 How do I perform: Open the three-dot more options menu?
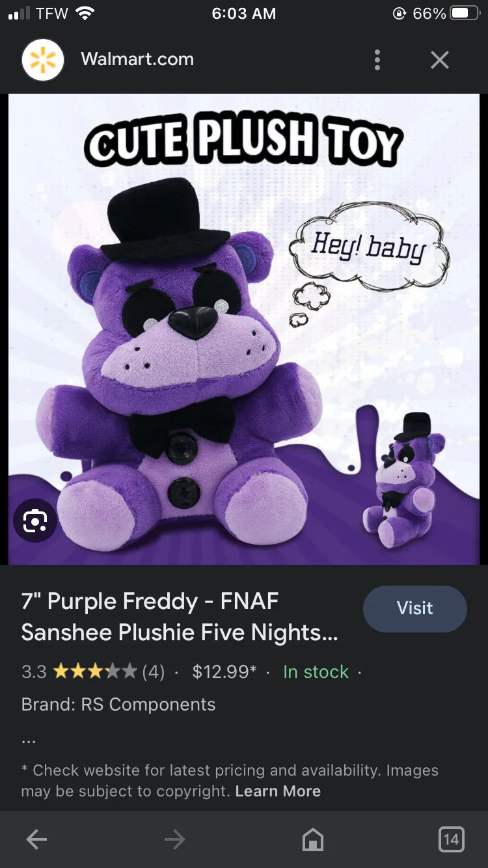pos(377,60)
